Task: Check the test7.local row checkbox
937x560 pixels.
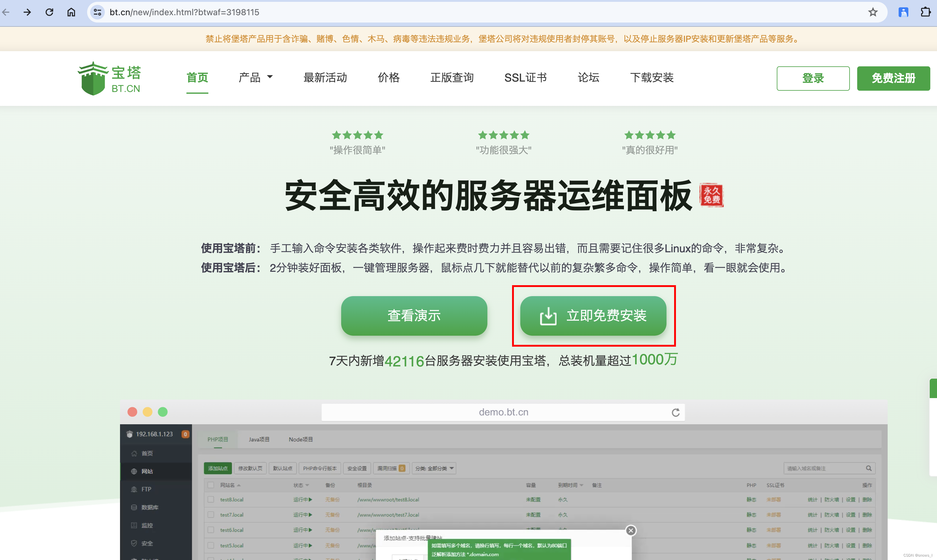Action: [x=211, y=515]
